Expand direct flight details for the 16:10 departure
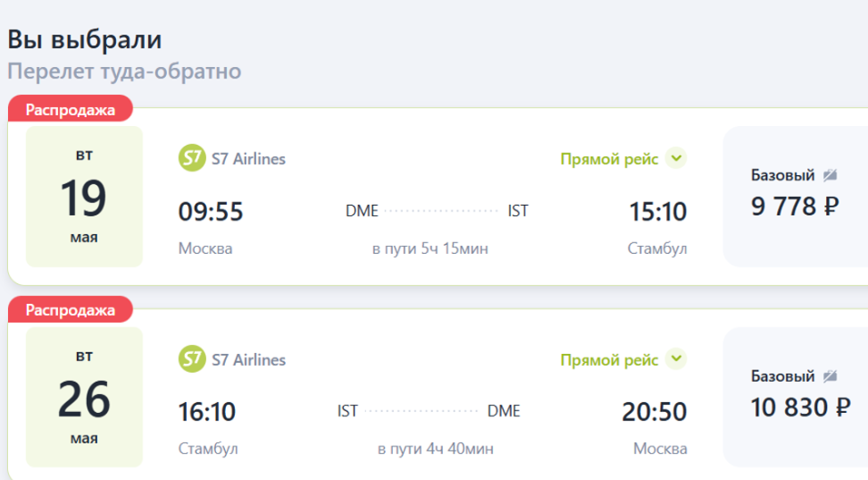Viewport: 868px width, 480px height. point(676,359)
